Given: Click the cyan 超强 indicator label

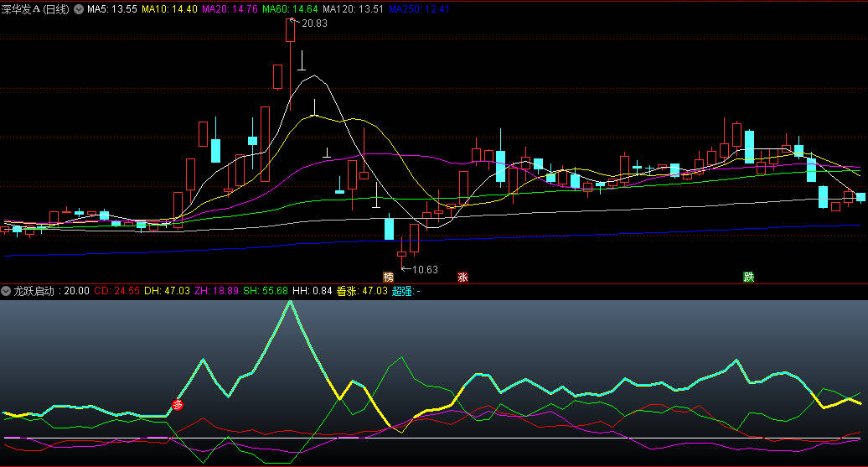Looking at the screenshot, I should [406, 291].
